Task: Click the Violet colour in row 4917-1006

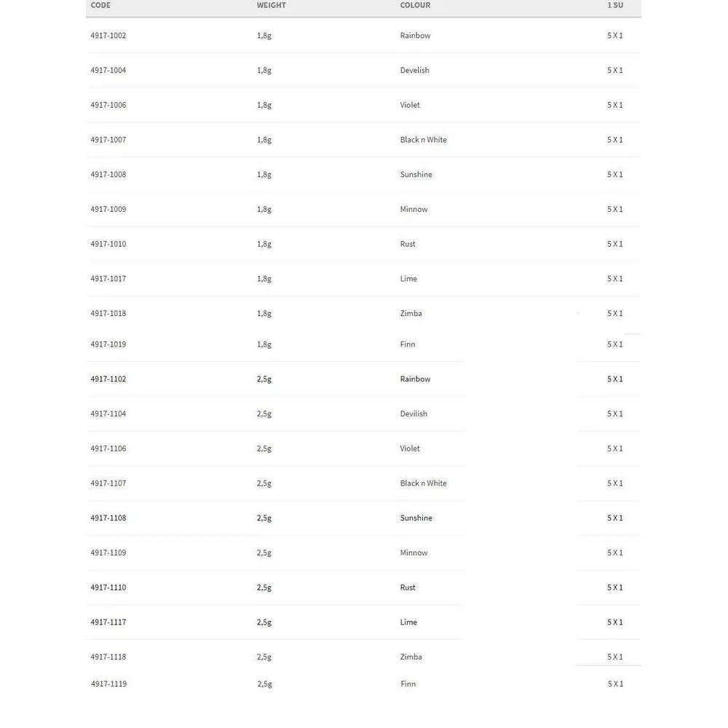Action: coord(410,105)
